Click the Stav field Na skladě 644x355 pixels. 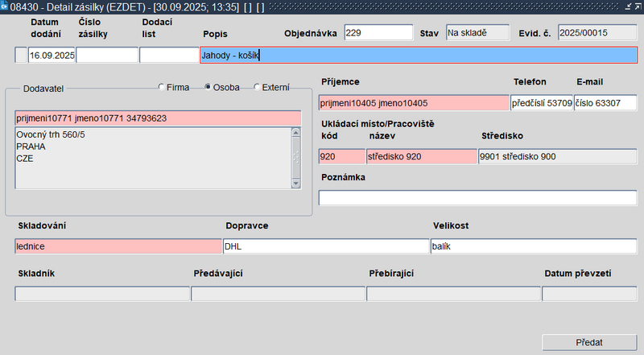click(x=477, y=33)
